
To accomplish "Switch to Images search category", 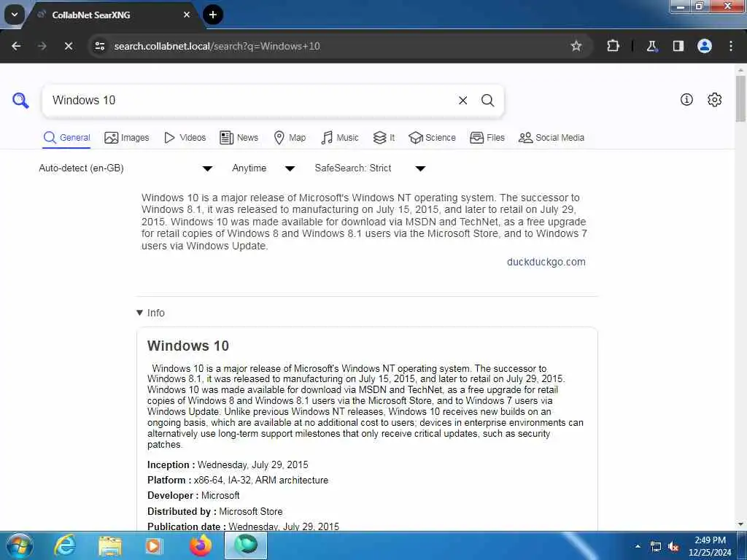I will coord(127,138).
